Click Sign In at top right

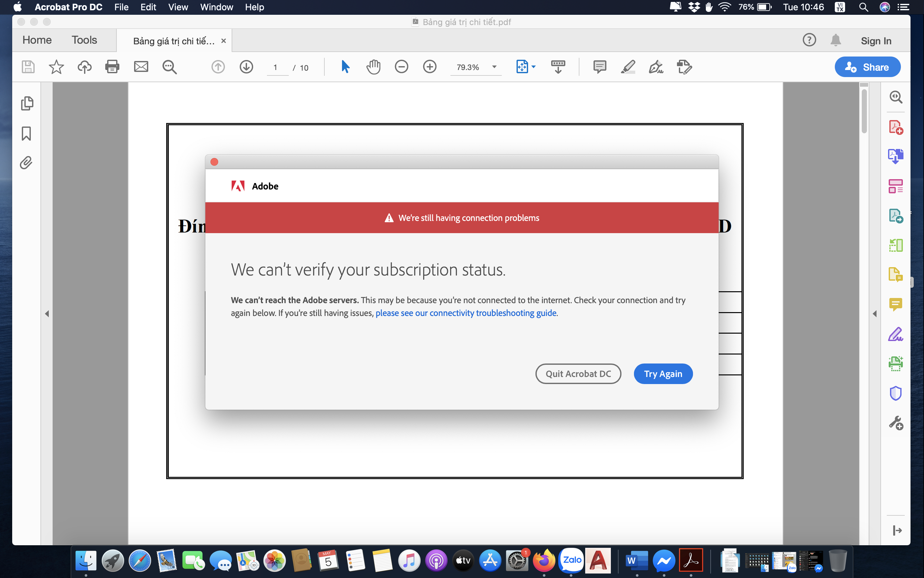[x=876, y=41]
